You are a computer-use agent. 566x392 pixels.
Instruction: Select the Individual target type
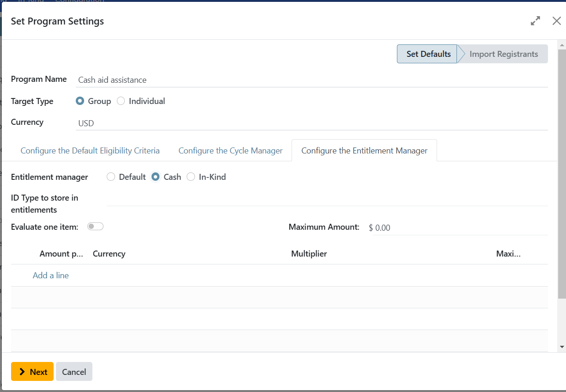point(121,101)
